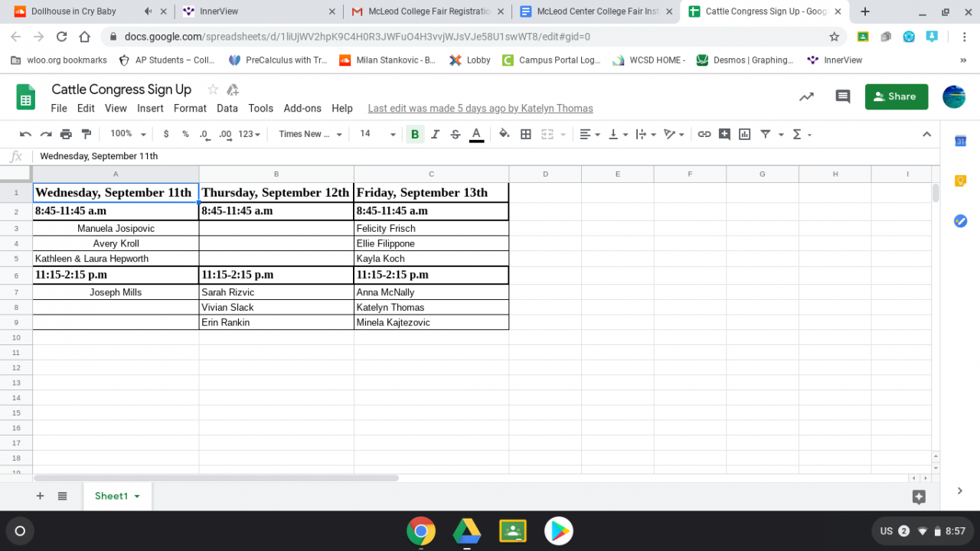The height and width of the screenshot is (551, 980).
Task: Print the spreadsheet
Action: pyautogui.click(x=66, y=134)
